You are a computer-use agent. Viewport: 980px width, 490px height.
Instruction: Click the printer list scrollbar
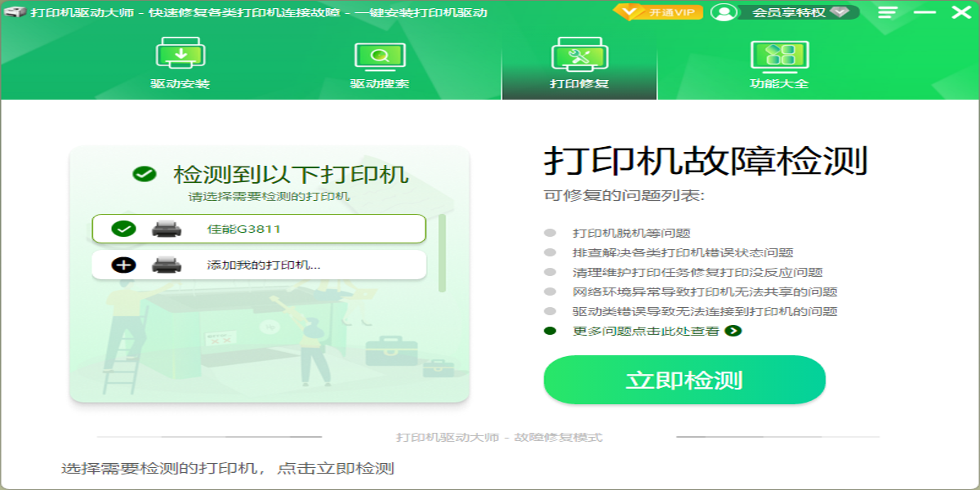click(442, 253)
